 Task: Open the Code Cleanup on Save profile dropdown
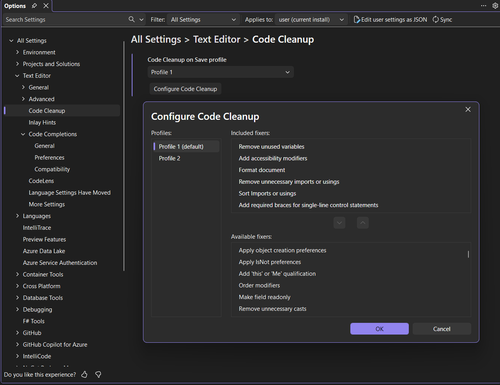point(221,72)
